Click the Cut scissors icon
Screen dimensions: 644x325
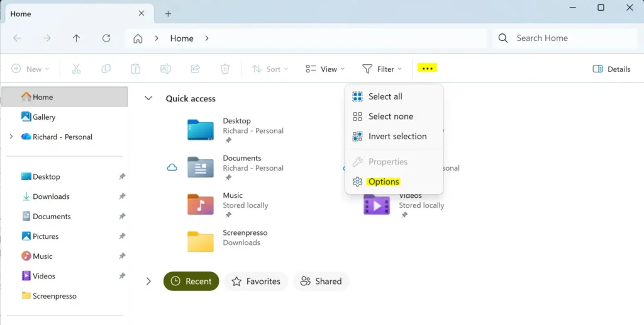[76, 69]
